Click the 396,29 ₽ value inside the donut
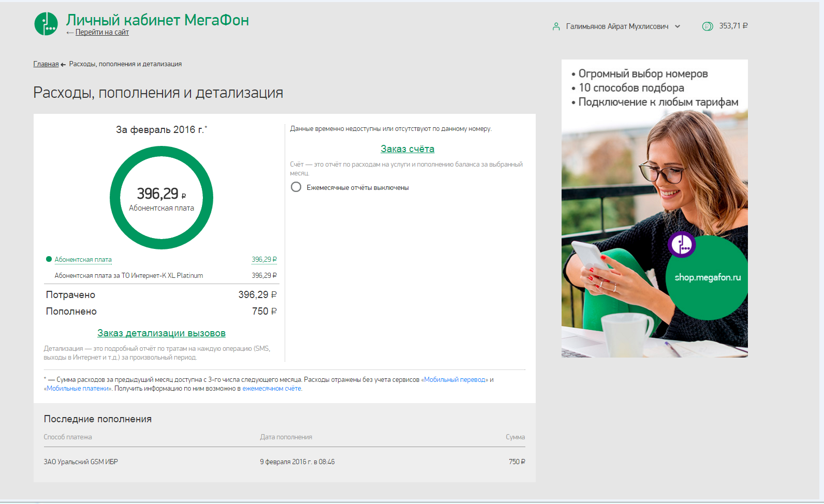Viewport: 824px width, 504px height. (x=161, y=194)
